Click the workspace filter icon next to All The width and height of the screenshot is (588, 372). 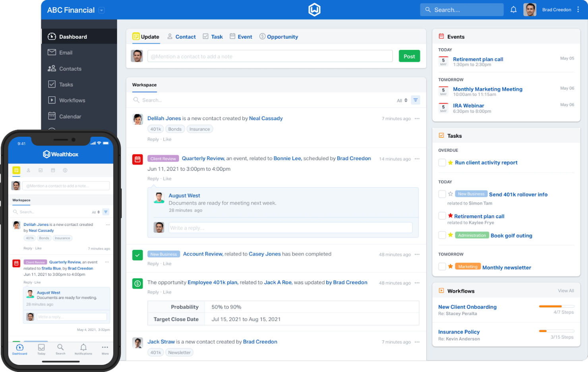pyautogui.click(x=416, y=100)
